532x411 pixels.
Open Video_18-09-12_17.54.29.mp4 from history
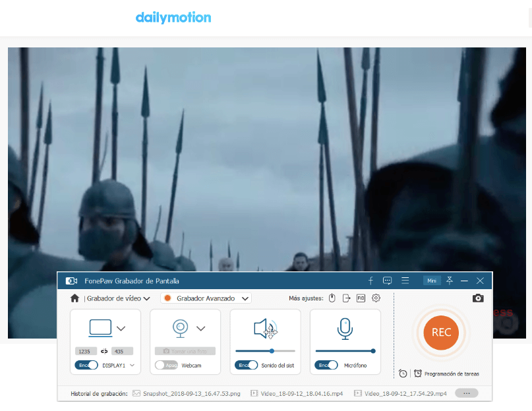click(400, 393)
